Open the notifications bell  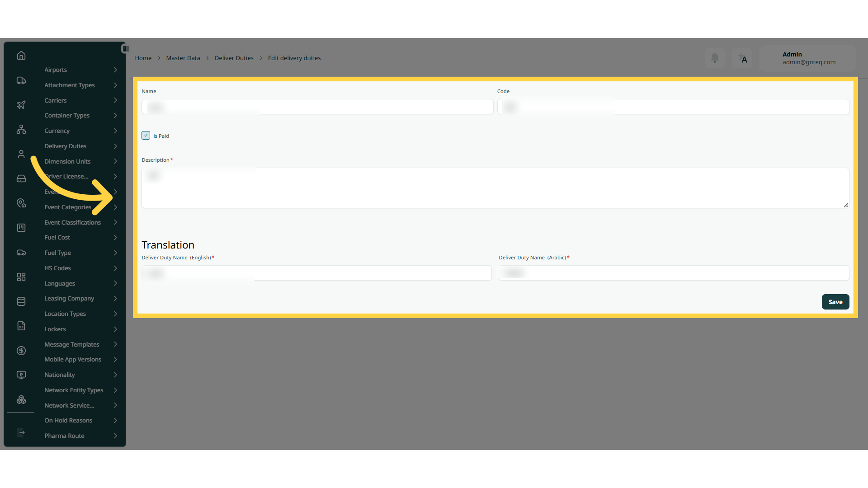point(715,58)
